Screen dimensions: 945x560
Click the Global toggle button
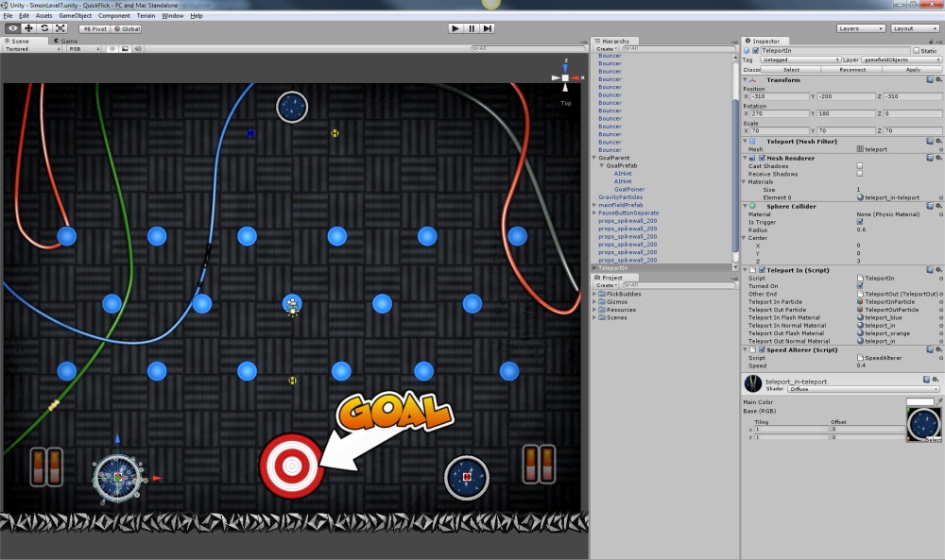(x=127, y=28)
